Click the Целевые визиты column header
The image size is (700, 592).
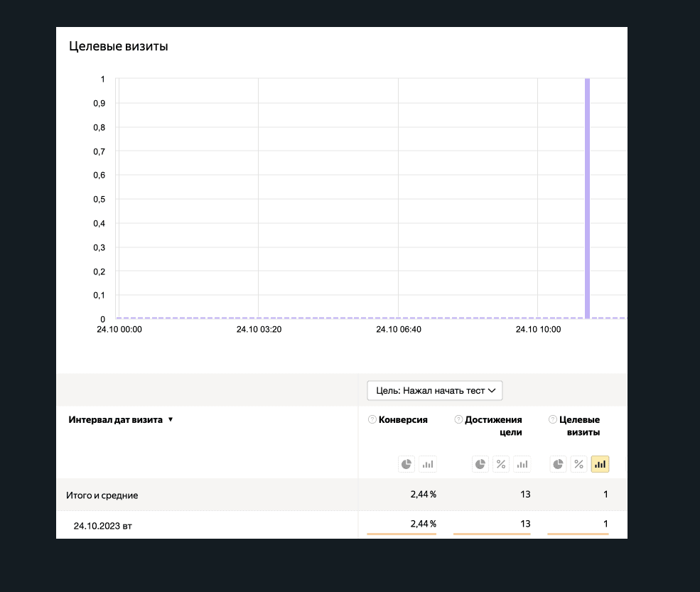[x=579, y=426]
